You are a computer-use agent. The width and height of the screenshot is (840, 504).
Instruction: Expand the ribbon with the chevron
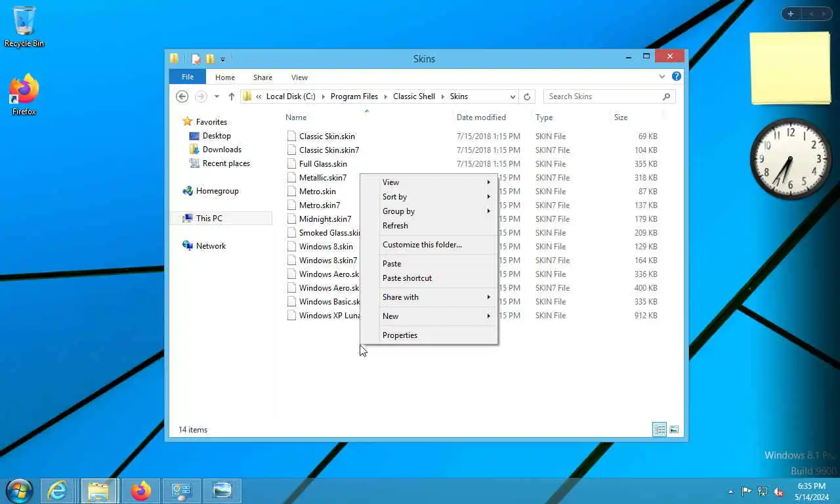click(x=662, y=77)
